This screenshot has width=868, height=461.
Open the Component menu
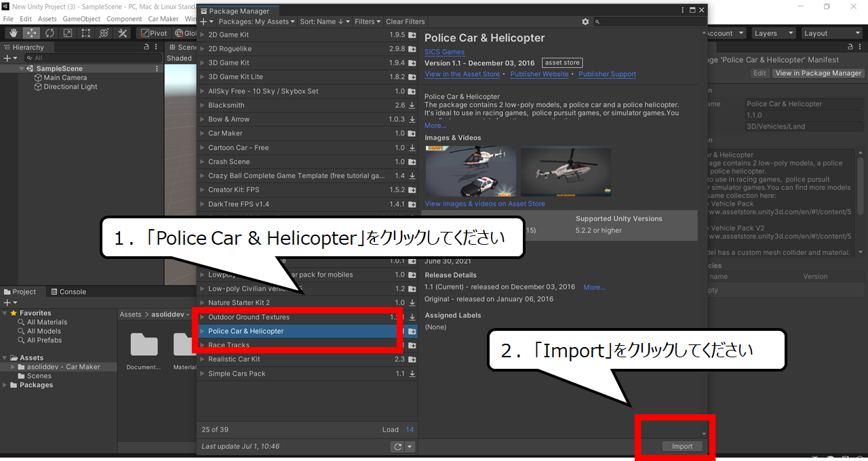125,19
